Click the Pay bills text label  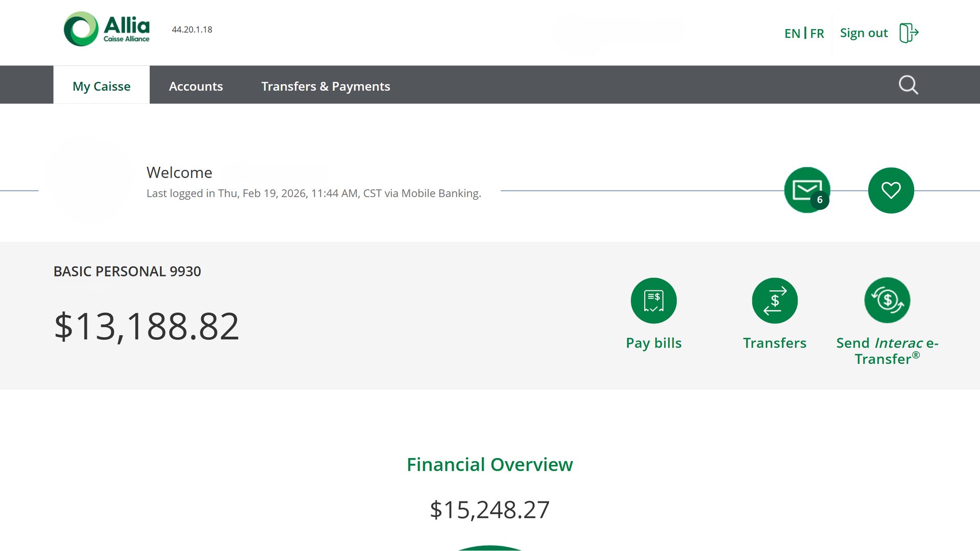(x=653, y=343)
